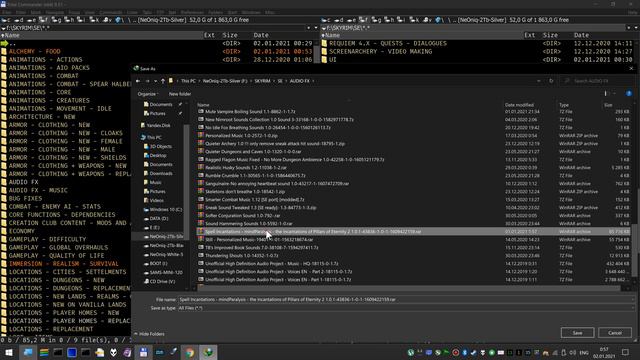Select Quieter Dungeons and Caves rar file

[x=253, y=151]
